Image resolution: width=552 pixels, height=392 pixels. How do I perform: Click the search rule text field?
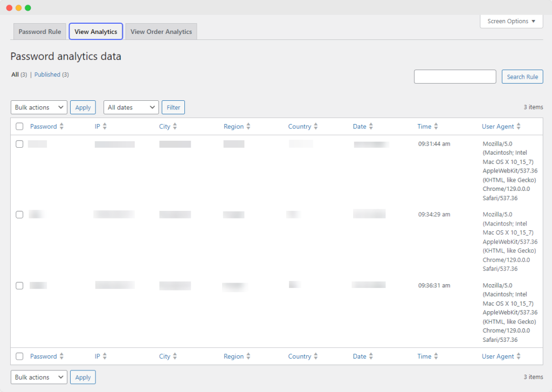pyautogui.click(x=455, y=77)
